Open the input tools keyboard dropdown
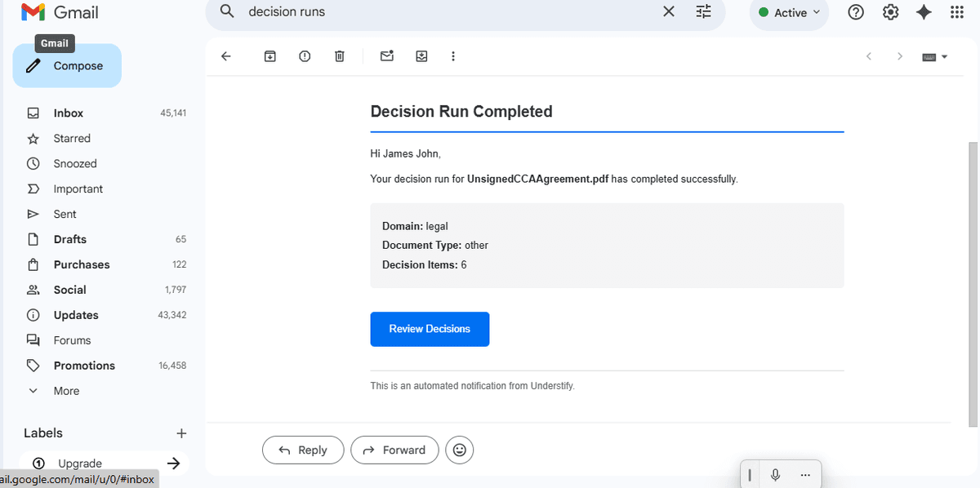 [x=935, y=55]
